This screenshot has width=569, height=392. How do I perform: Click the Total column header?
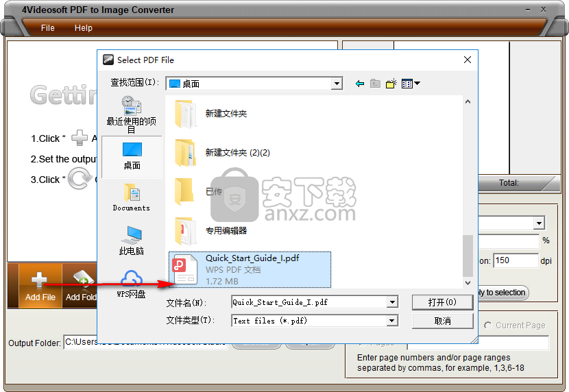509,183
